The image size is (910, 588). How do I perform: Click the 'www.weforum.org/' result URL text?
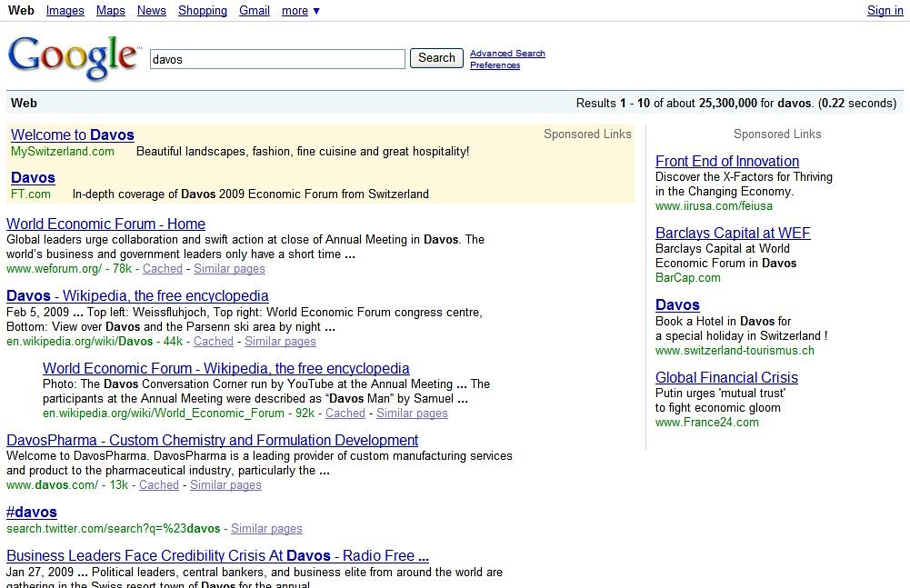54,269
